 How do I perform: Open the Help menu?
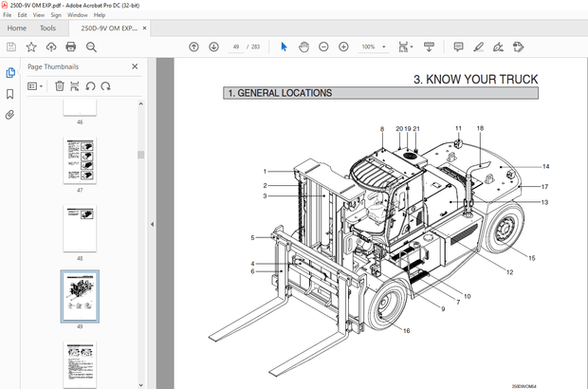click(x=100, y=15)
